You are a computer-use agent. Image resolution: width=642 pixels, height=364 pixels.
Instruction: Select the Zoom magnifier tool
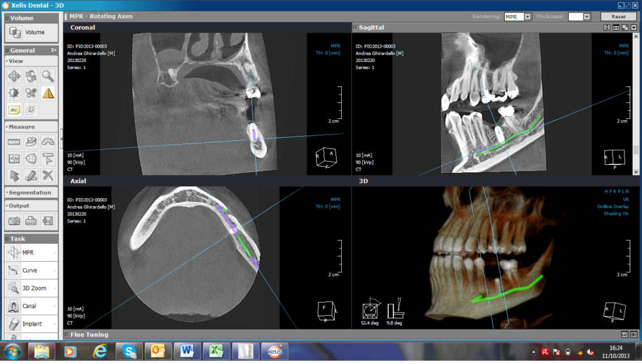click(48, 76)
